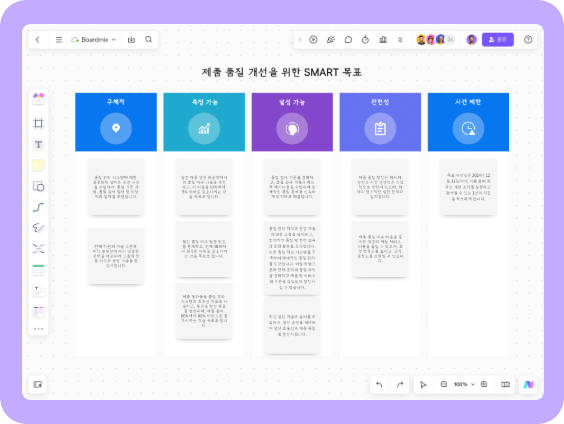The width and height of the screenshot is (564, 424).
Task: Select the Frame tool in left sidebar
Action: [38, 124]
